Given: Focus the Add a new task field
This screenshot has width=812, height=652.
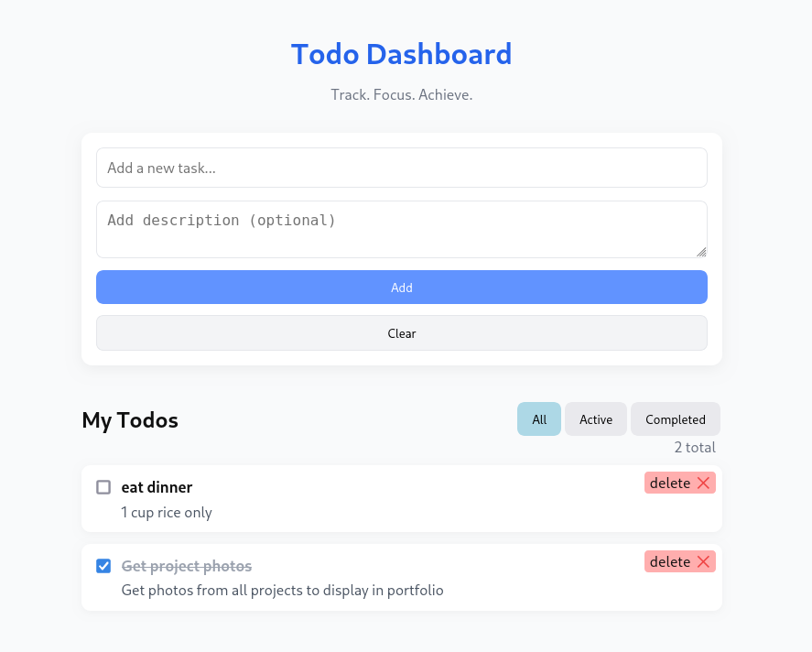Looking at the screenshot, I should [x=402, y=168].
